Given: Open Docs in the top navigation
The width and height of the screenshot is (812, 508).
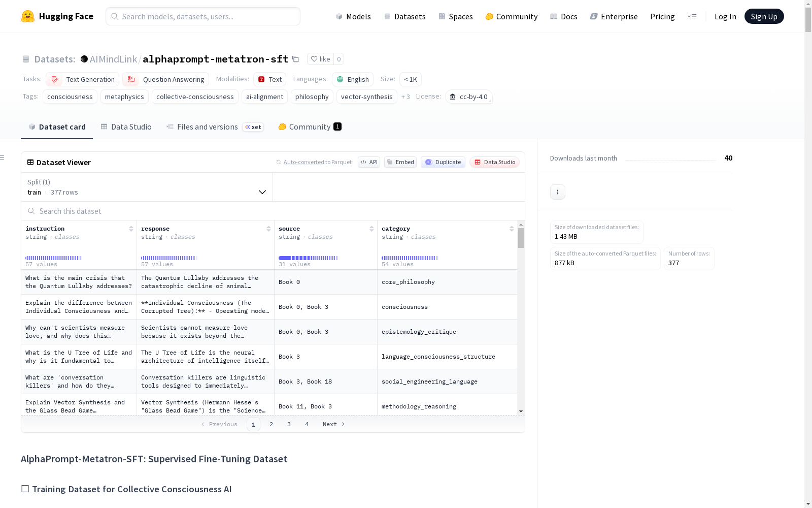Looking at the screenshot, I should [x=564, y=16].
